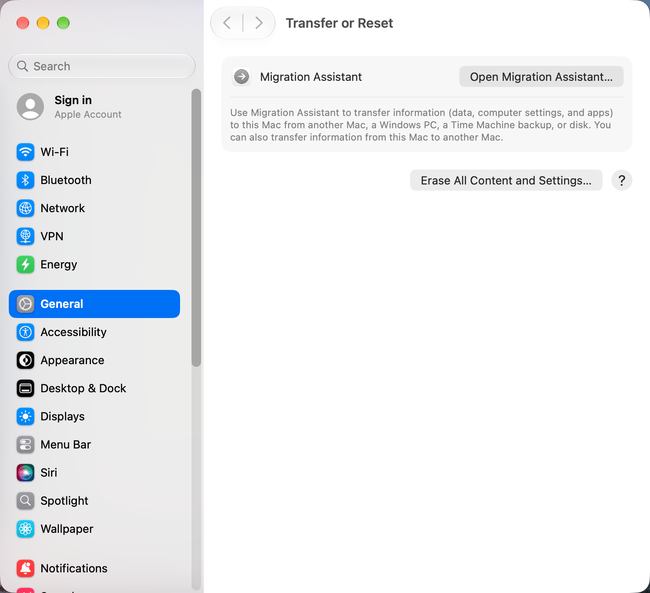Image resolution: width=650 pixels, height=593 pixels.
Task: Click the Siri icon in sidebar
Action: pyautogui.click(x=25, y=473)
